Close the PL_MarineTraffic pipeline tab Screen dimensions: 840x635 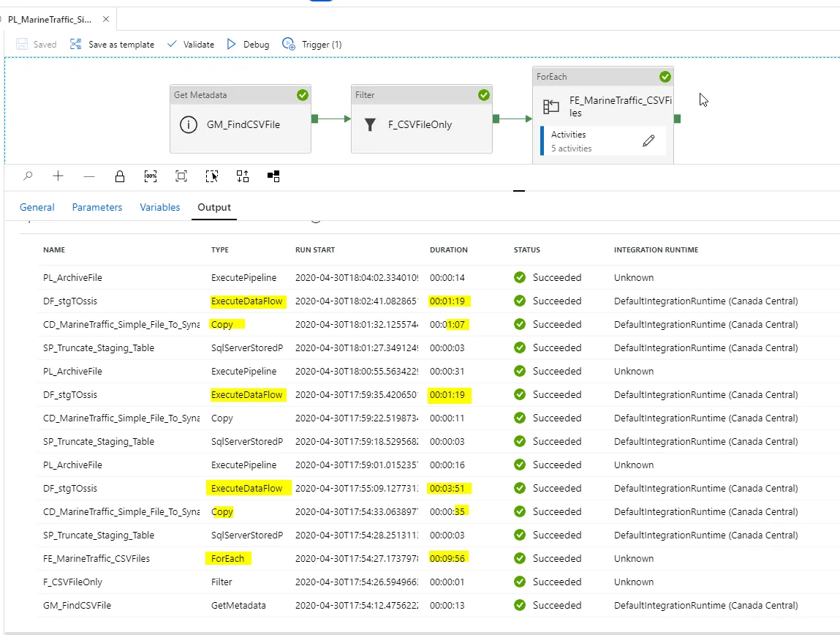point(106,19)
